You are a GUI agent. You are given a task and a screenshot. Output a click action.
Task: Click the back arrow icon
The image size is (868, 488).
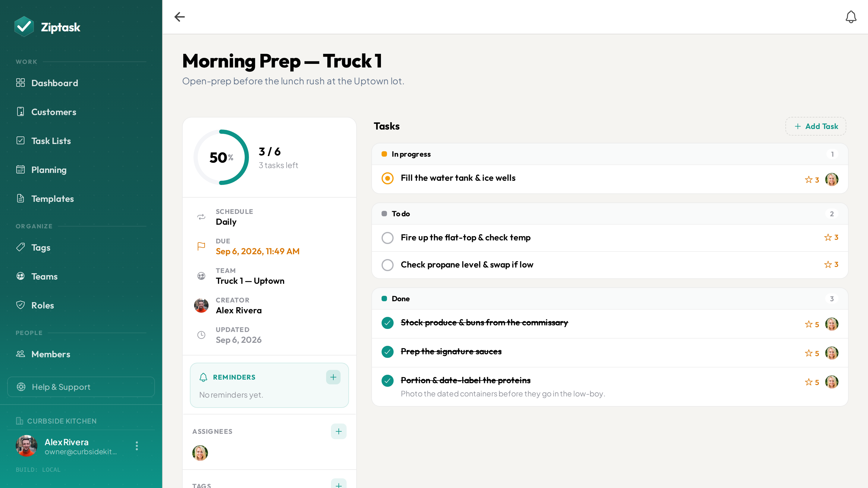pyautogui.click(x=180, y=17)
